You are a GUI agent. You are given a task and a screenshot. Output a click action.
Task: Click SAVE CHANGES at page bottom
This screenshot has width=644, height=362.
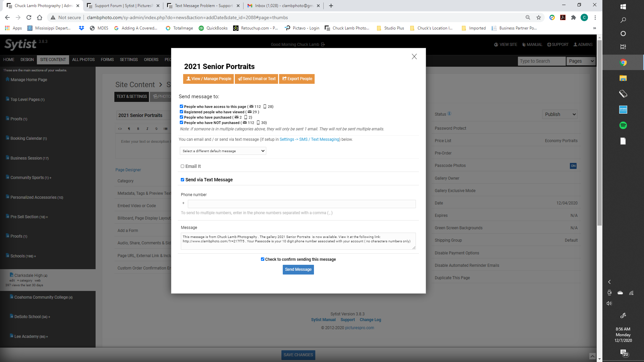click(x=298, y=355)
